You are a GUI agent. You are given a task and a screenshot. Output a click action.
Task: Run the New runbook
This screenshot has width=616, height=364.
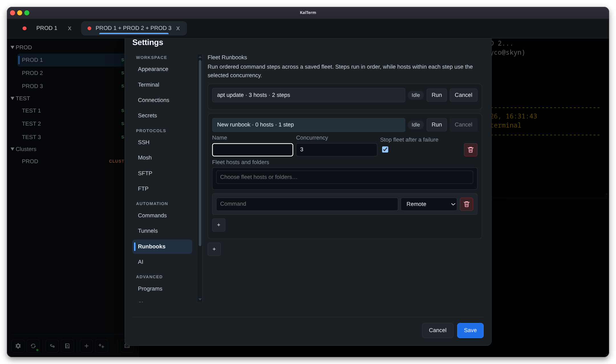(x=437, y=125)
